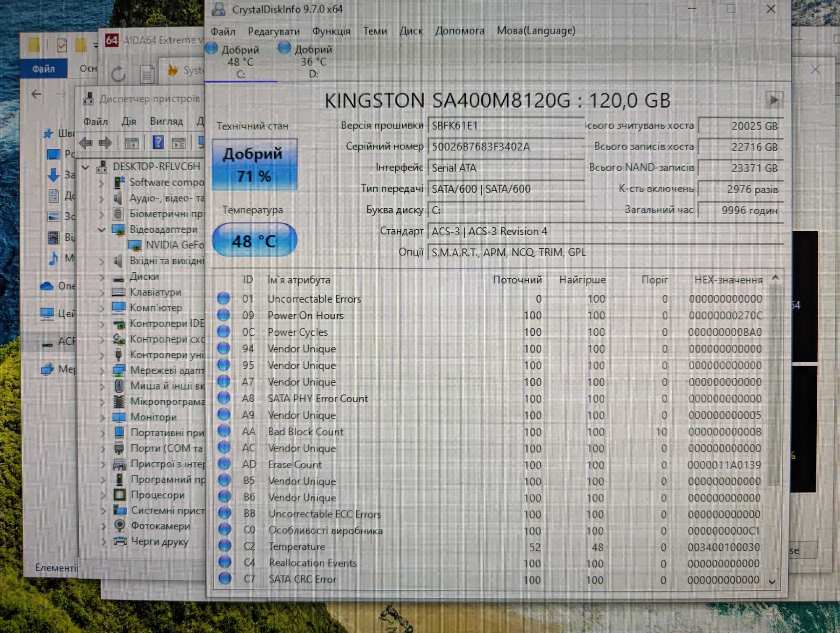
Task: Click the quick access star icon in Explorer
Action: click(48, 134)
